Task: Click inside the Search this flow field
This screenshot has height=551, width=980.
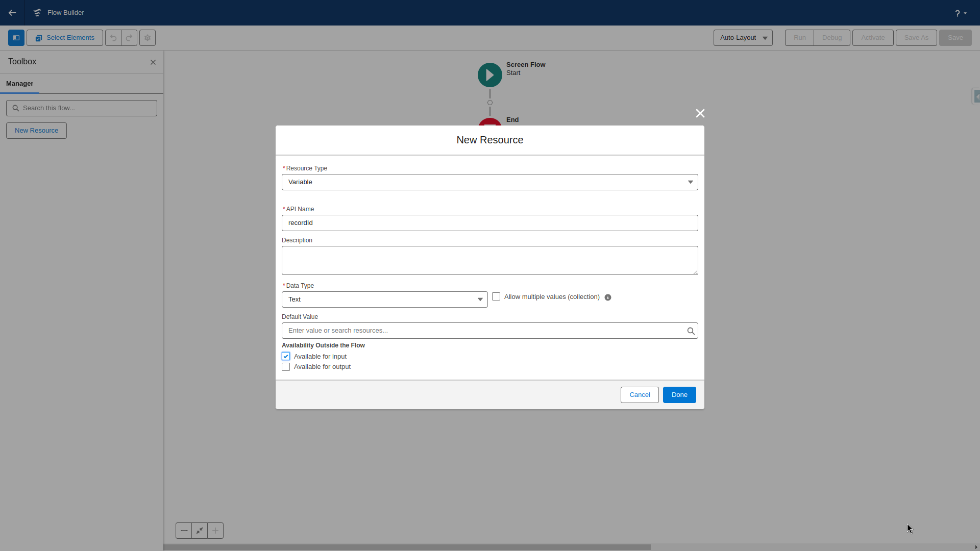Action: (81, 108)
